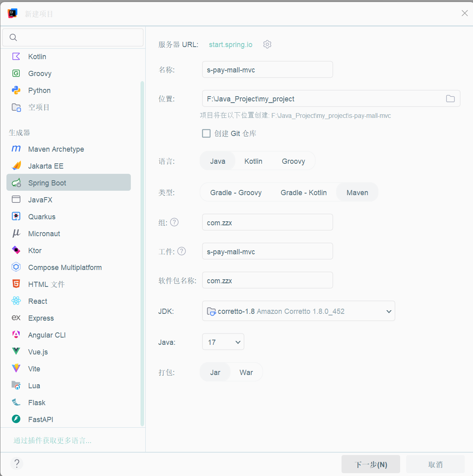Click the sidebar vertical scrollbar

142,254
